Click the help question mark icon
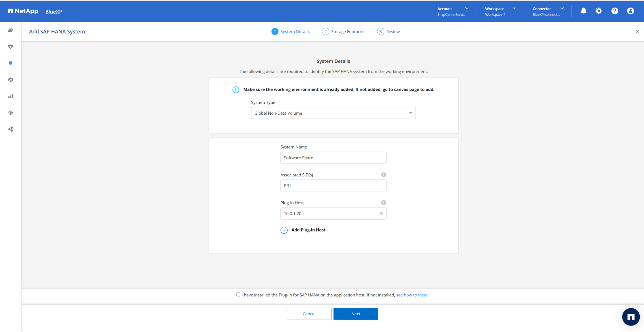 click(614, 11)
